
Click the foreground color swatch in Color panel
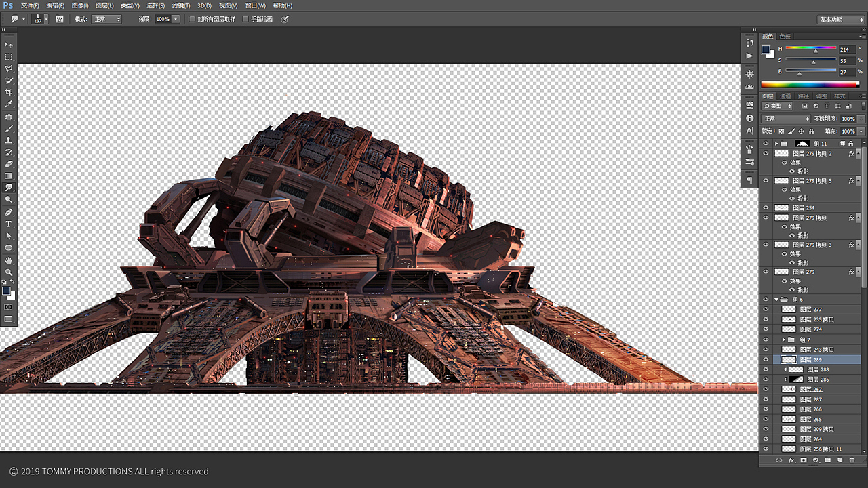(x=766, y=49)
